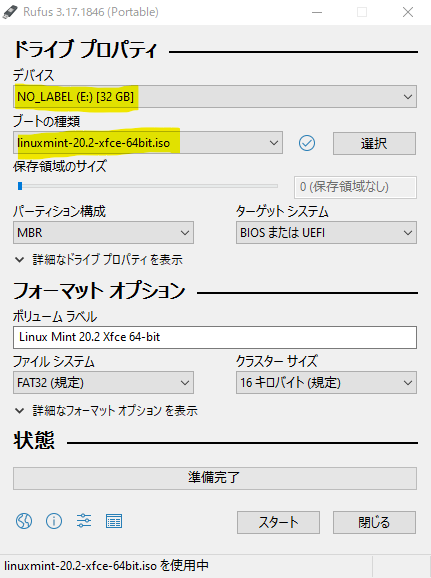Open the ファイル システム FAT32 dropdown
Screen dimensions: 431x578
point(103,383)
